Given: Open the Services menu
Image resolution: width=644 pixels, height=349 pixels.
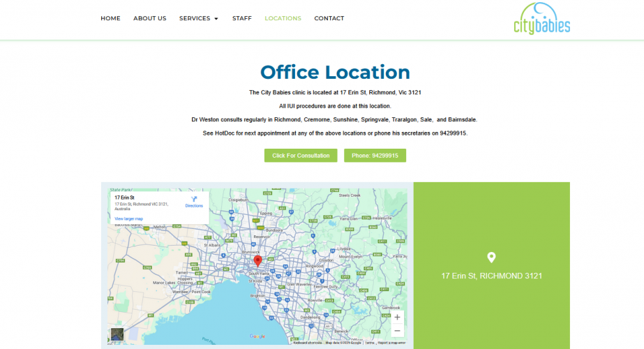Looking at the screenshot, I should (x=195, y=19).
